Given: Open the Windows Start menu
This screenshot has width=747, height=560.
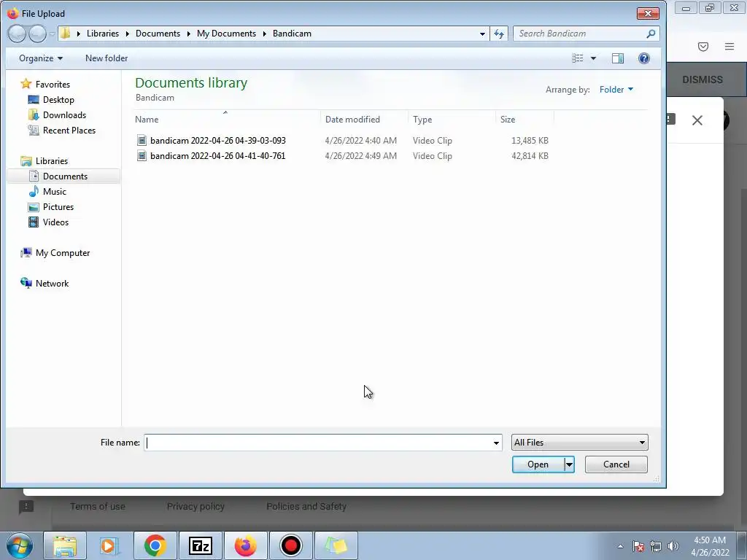Looking at the screenshot, I should click(20, 545).
